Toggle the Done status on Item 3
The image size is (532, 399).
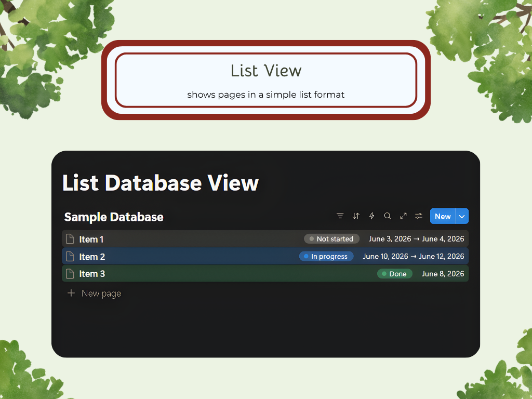click(x=394, y=274)
